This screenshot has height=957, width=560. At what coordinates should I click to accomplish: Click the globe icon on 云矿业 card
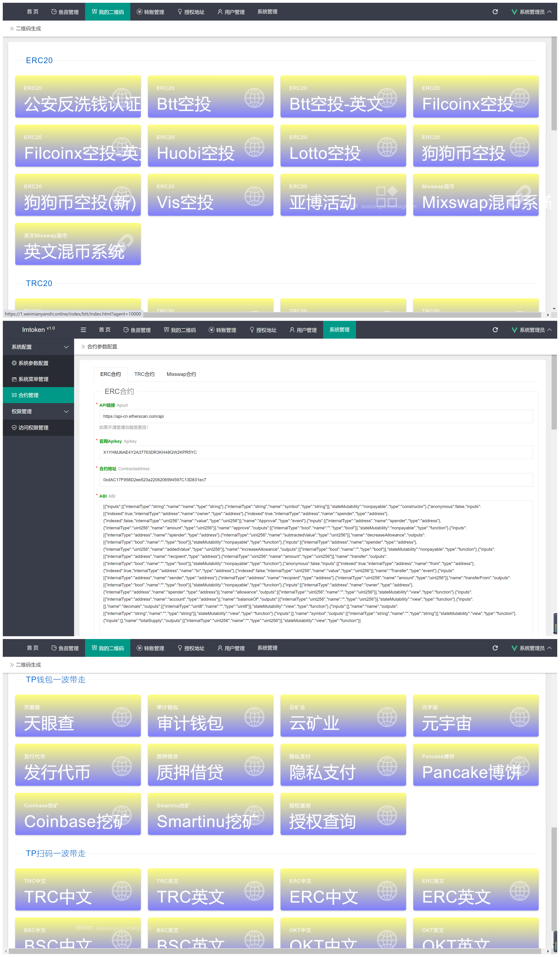click(387, 717)
